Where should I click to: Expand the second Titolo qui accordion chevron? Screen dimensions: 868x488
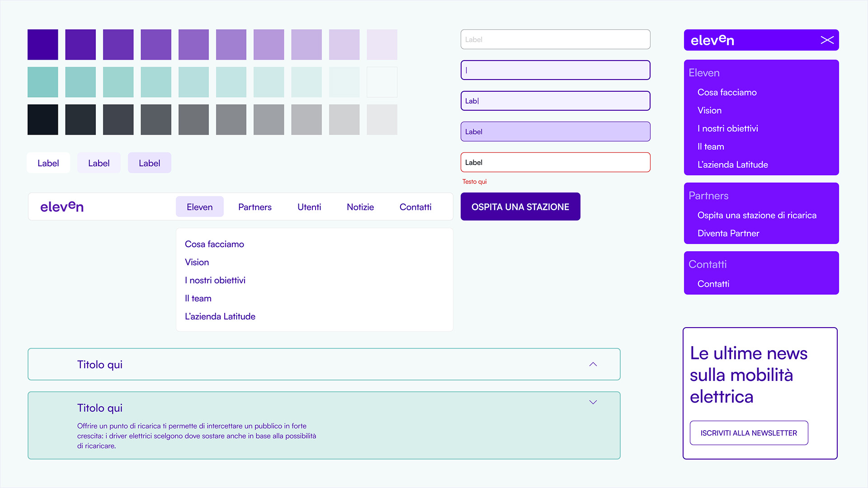coord(593,402)
